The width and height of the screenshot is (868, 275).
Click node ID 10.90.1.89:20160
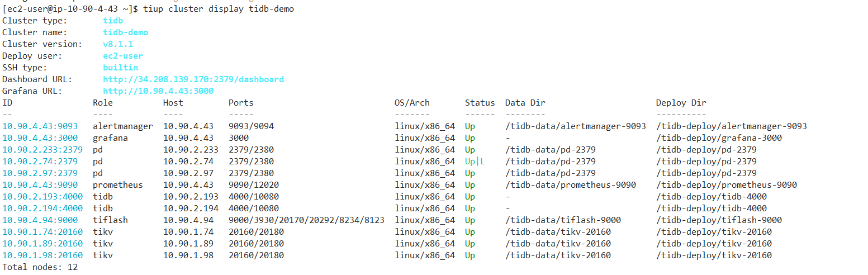coord(42,244)
